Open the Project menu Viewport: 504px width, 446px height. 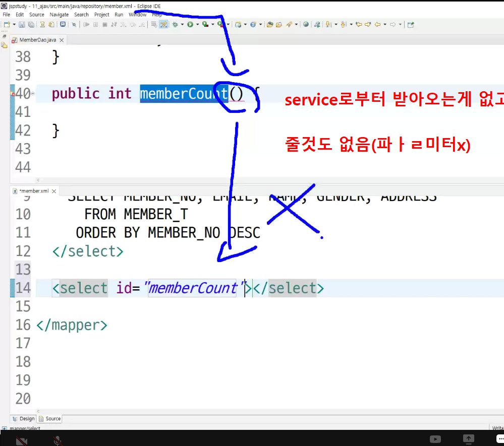101,15
